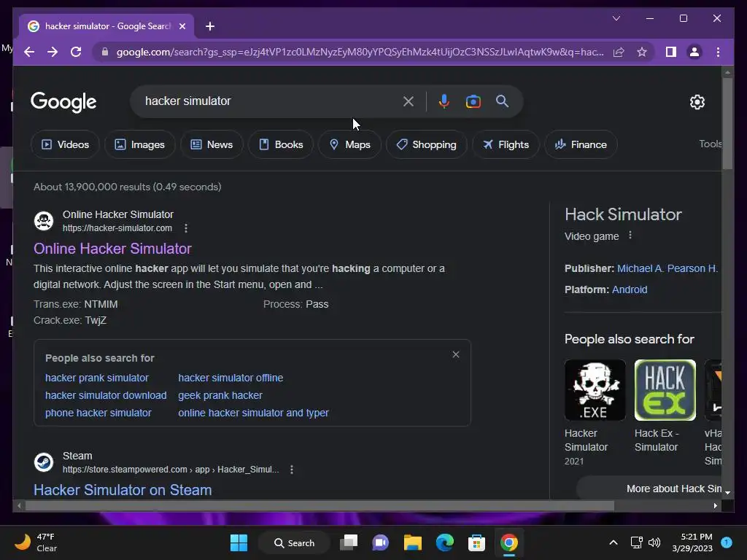Go forward using the browser forward arrow

click(x=53, y=52)
